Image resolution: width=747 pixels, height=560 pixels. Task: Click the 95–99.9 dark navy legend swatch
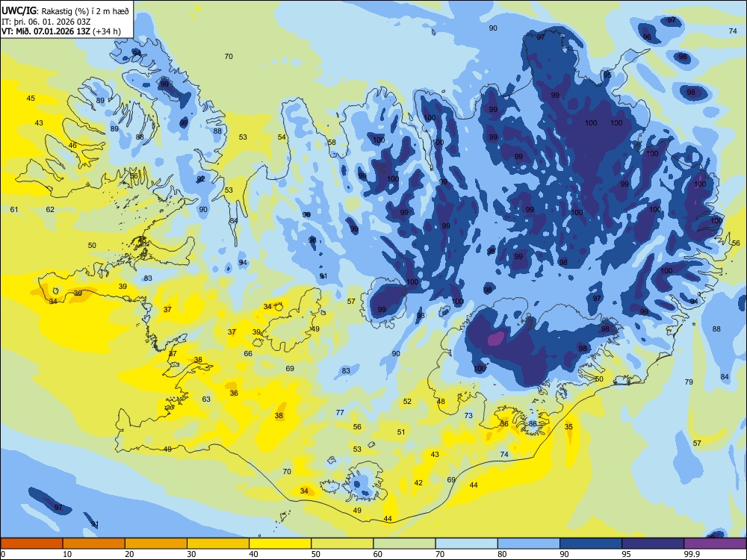(x=653, y=544)
